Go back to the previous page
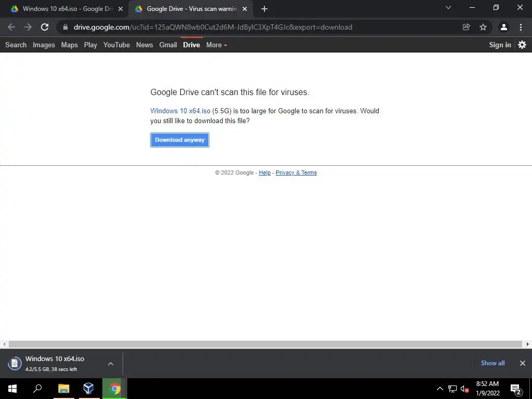This screenshot has height=399, width=532. pos(11,27)
